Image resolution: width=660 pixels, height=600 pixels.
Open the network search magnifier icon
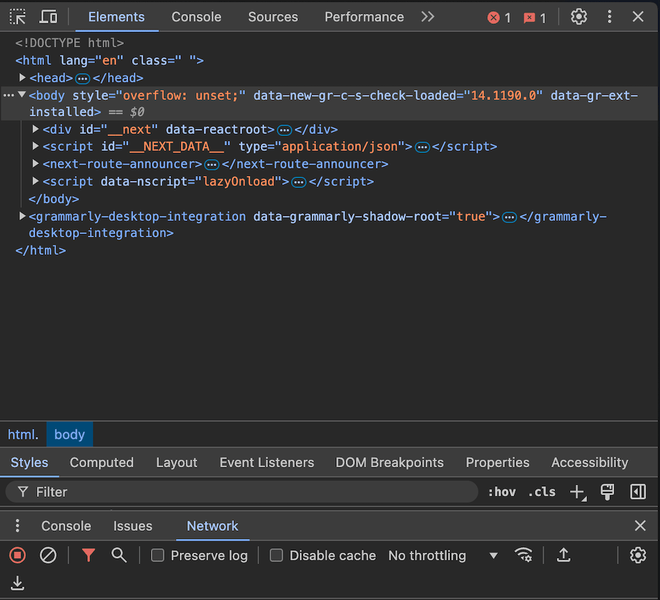coord(119,555)
